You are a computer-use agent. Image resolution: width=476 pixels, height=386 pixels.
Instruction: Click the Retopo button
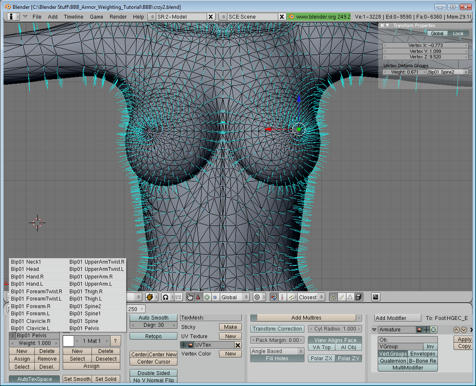[x=153, y=336]
